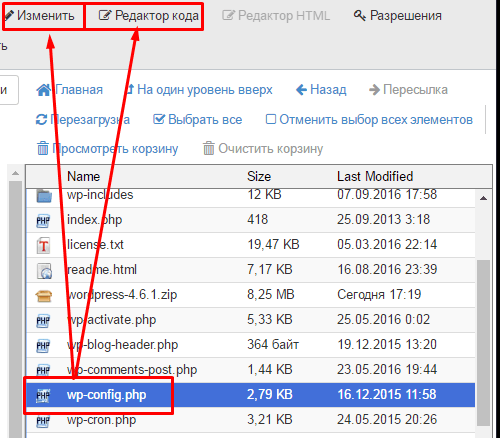Click the grey trash bin icon
This screenshot has width=500, height=438.
[209, 148]
